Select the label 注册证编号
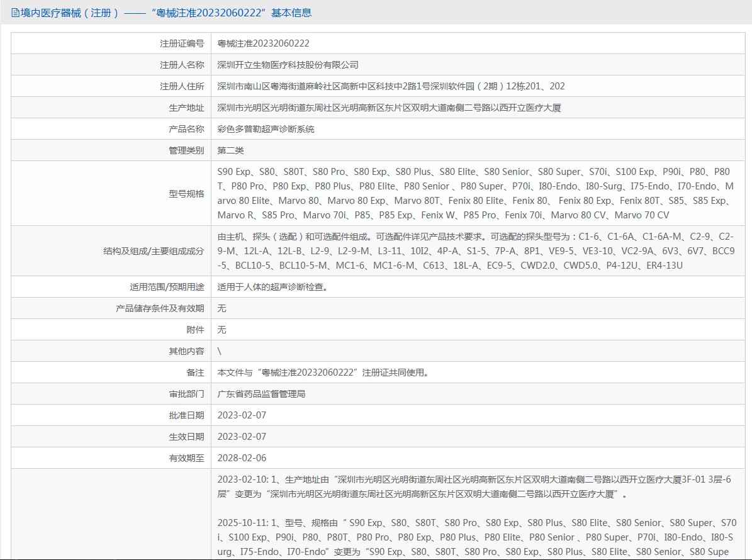This screenshot has height=560, width=752. (x=182, y=43)
